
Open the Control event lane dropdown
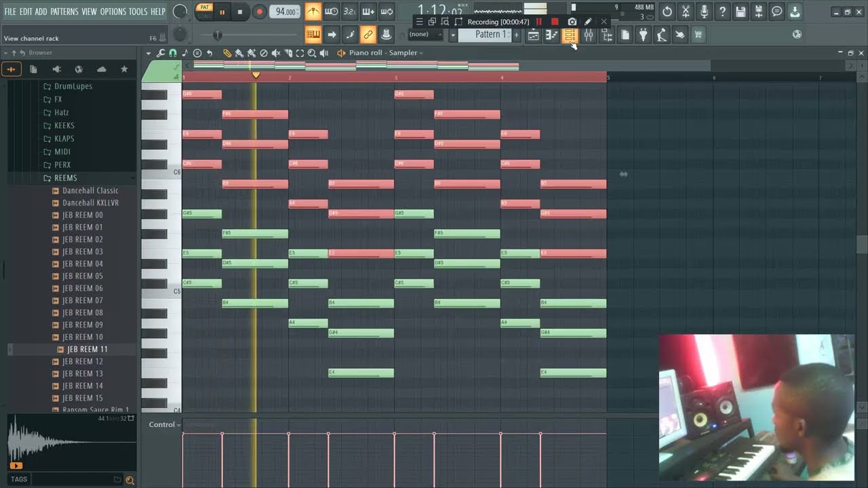click(x=165, y=425)
